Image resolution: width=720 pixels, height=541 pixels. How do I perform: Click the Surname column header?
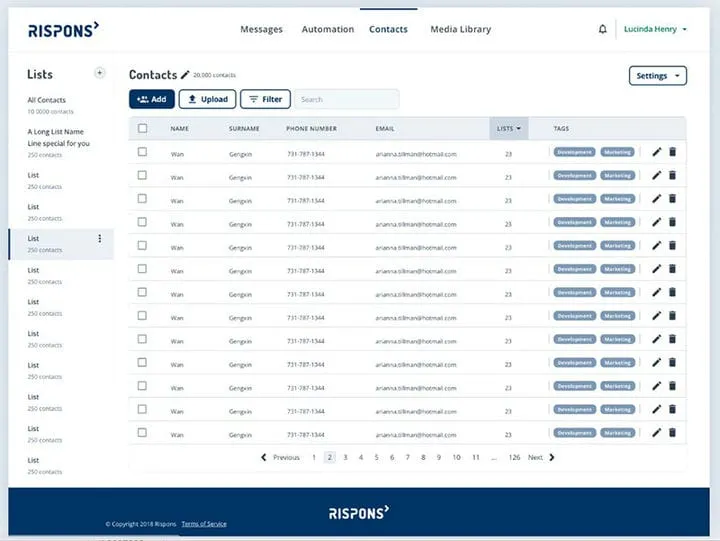pos(244,129)
